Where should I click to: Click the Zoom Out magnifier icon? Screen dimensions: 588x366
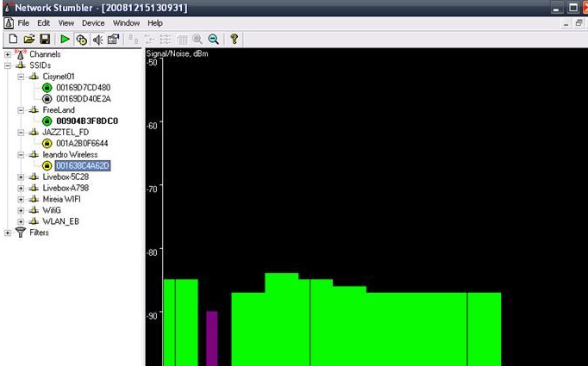tap(212, 39)
